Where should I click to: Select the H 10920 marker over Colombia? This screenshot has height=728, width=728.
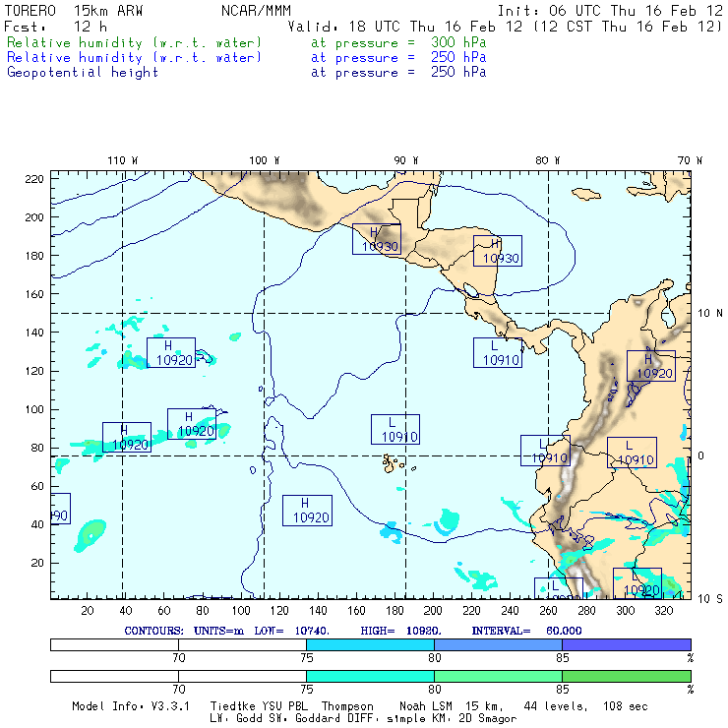[x=650, y=366]
